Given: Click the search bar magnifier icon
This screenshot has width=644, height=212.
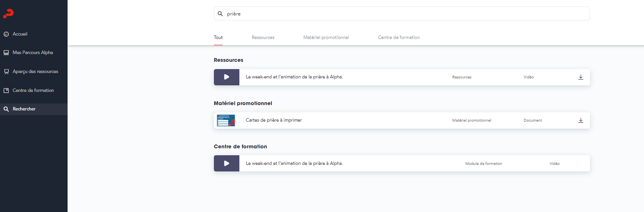Looking at the screenshot, I should 220,14.
